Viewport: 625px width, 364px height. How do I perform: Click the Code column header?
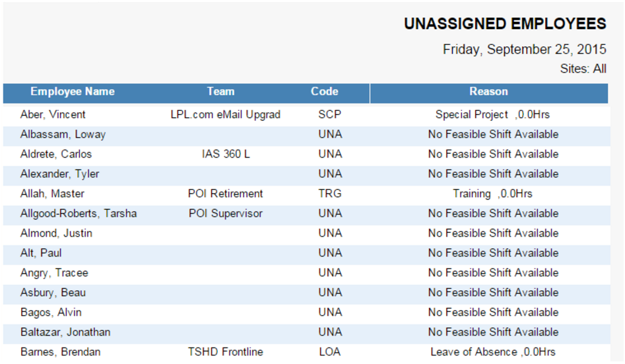point(324,92)
